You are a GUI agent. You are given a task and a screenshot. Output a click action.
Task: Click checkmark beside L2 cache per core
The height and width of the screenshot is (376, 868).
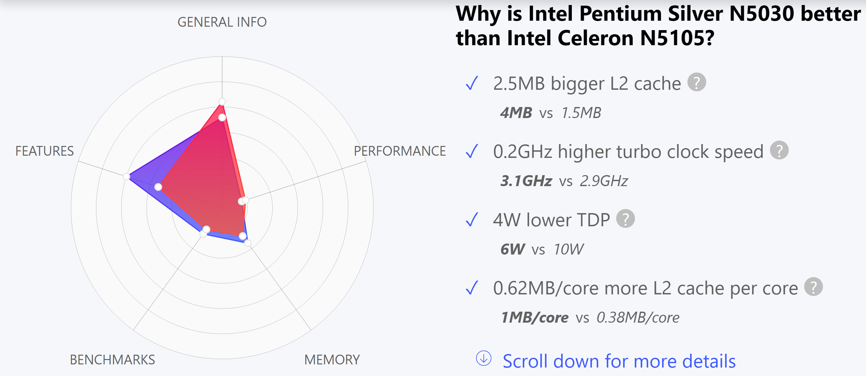click(x=472, y=288)
